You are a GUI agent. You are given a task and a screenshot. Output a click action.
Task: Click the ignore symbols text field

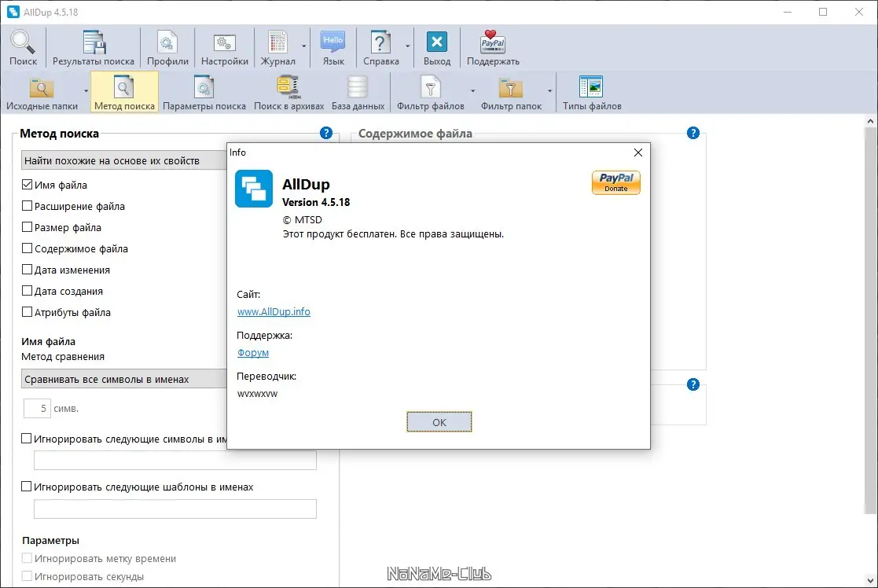[175, 461]
